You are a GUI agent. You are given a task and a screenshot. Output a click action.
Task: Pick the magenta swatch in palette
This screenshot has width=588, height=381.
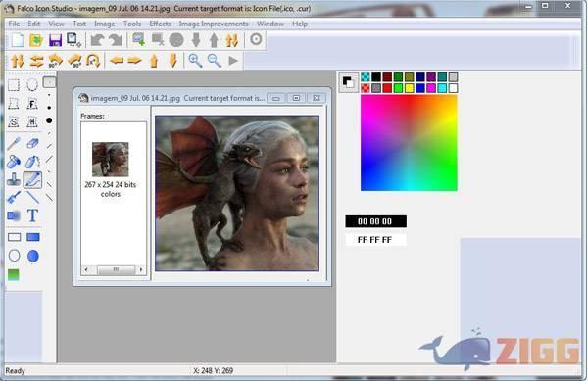pos(431,88)
